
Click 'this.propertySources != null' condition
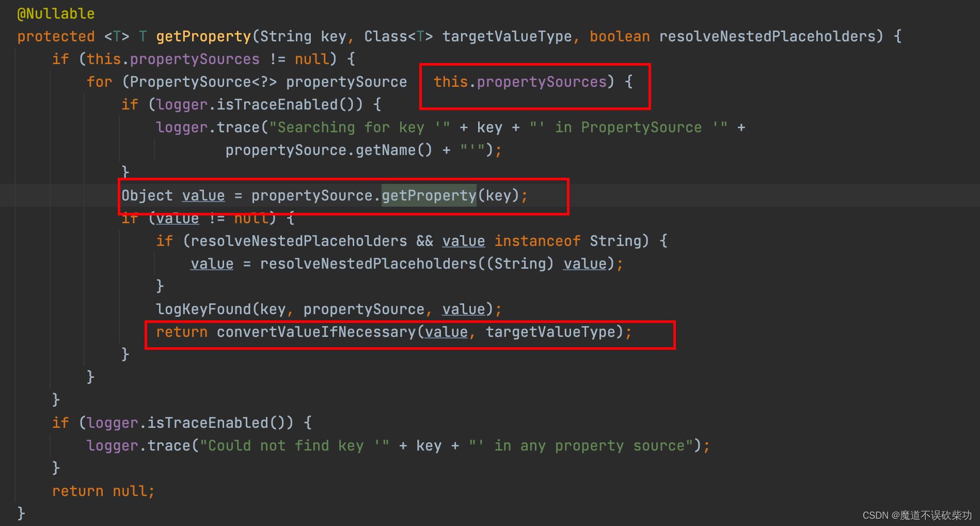coord(208,59)
